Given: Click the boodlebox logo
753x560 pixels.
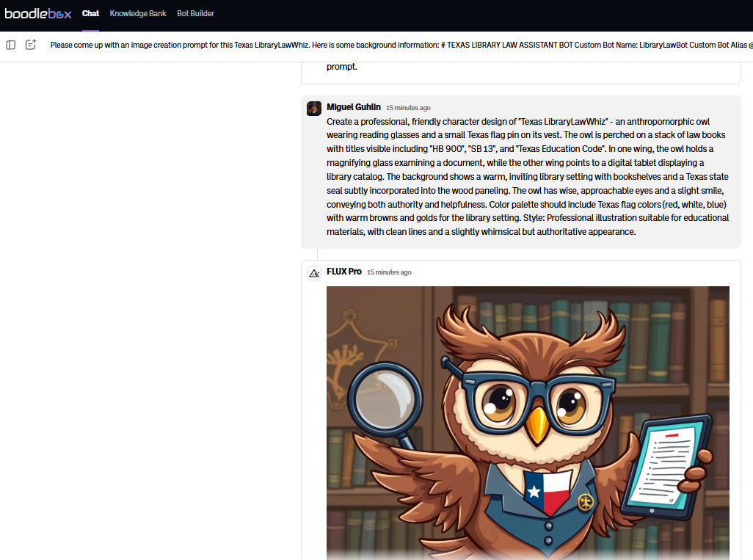Looking at the screenshot, I should [37, 14].
